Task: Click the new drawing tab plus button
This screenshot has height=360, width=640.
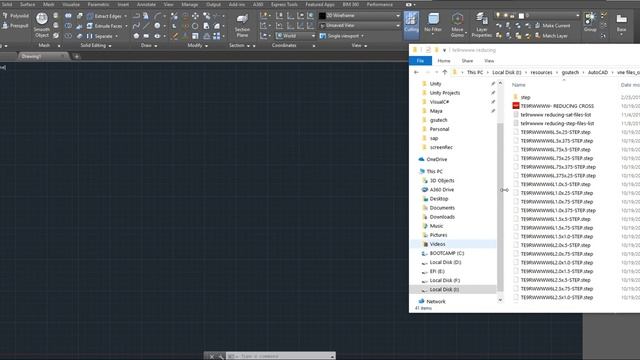Action: [x=76, y=56]
